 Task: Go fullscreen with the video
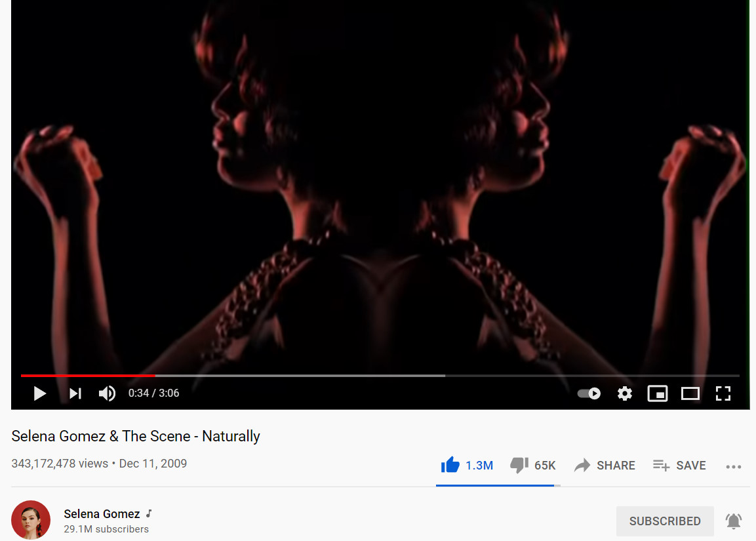723,393
